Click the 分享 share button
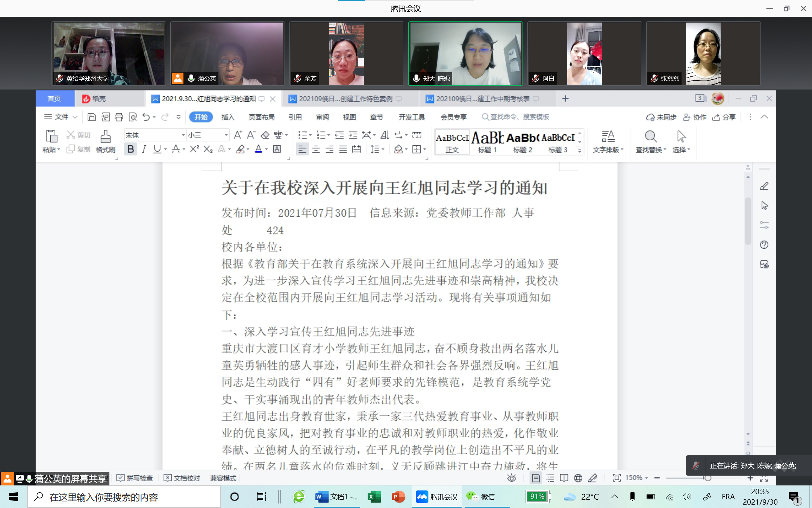The width and height of the screenshot is (812, 508). [724, 117]
